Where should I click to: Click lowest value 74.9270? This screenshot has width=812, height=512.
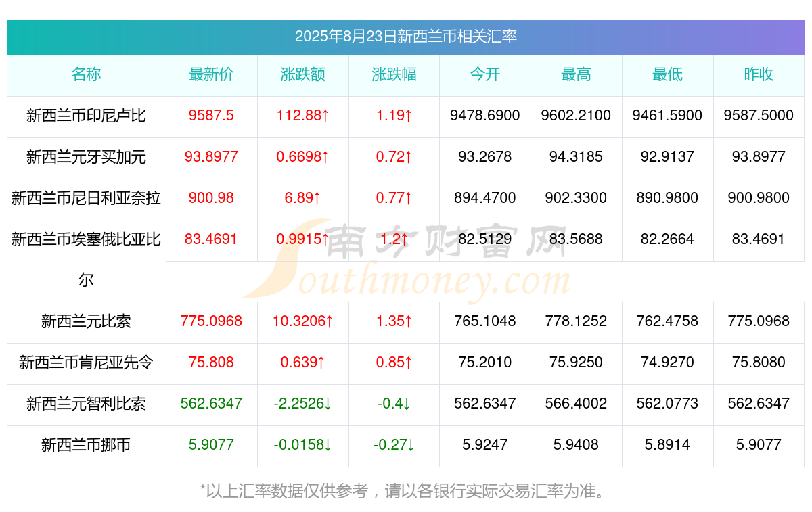pos(668,363)
